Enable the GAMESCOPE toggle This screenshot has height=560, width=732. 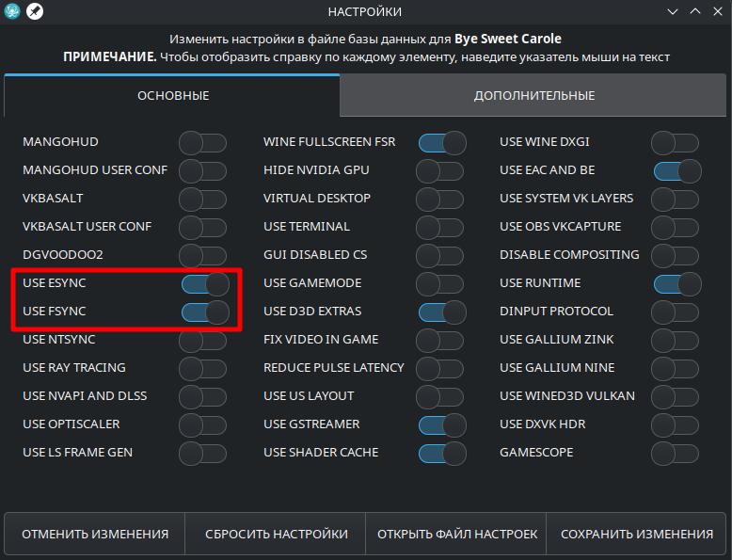click(675, 453)
